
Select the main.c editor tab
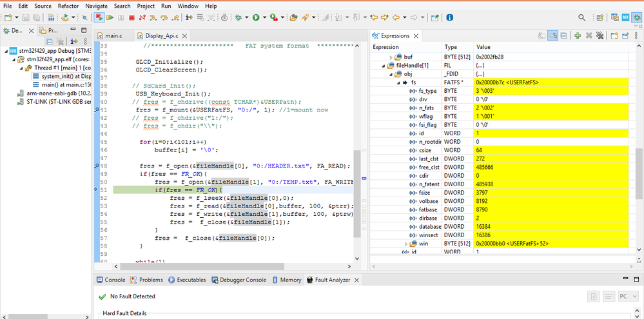pyautogui.click(x=113, y=36)
